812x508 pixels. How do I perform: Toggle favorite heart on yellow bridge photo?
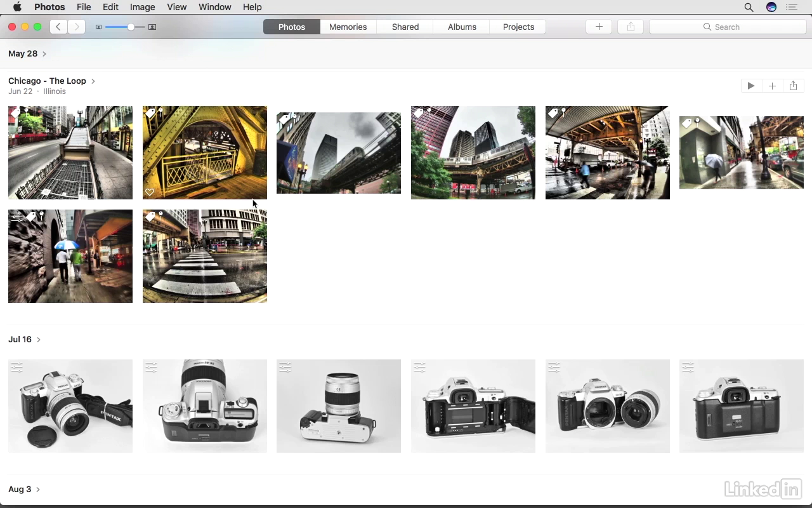point(150,192)
